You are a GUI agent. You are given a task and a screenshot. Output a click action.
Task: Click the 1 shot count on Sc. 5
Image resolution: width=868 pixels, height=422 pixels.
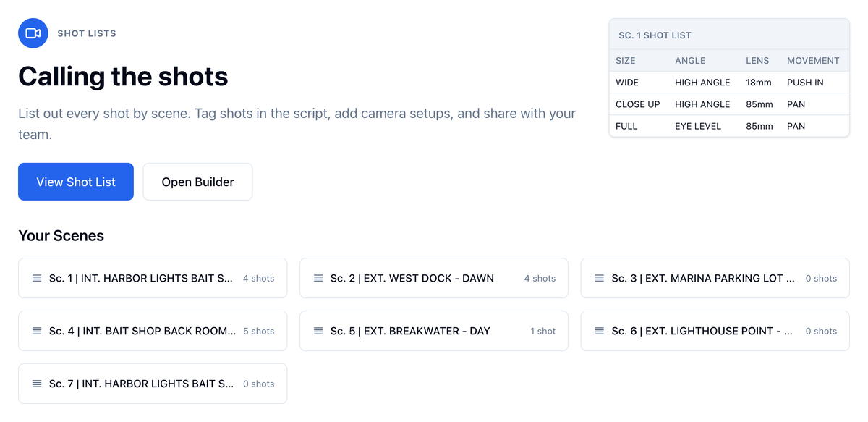tap(543, 332)
